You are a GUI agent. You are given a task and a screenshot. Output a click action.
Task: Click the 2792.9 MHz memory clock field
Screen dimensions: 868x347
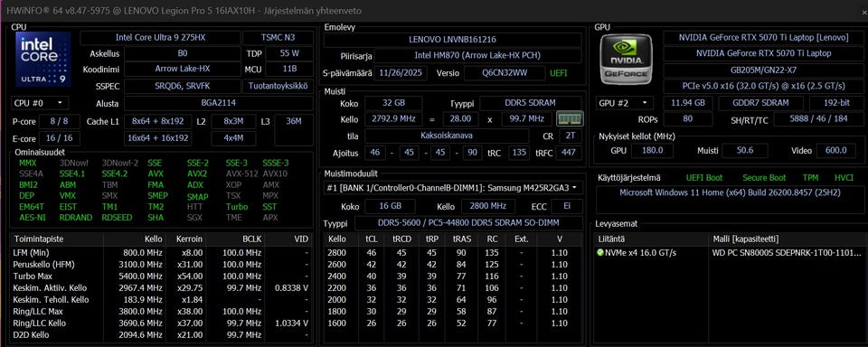393,119
